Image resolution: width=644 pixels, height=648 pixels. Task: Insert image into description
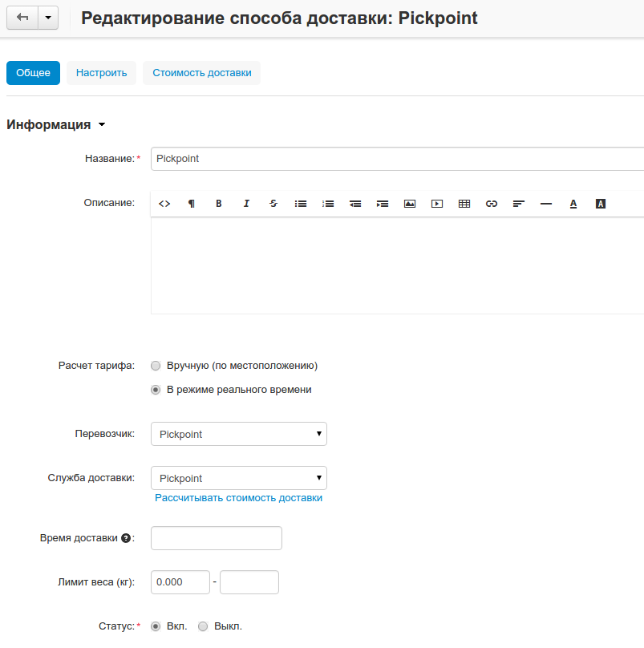point(410,204)
